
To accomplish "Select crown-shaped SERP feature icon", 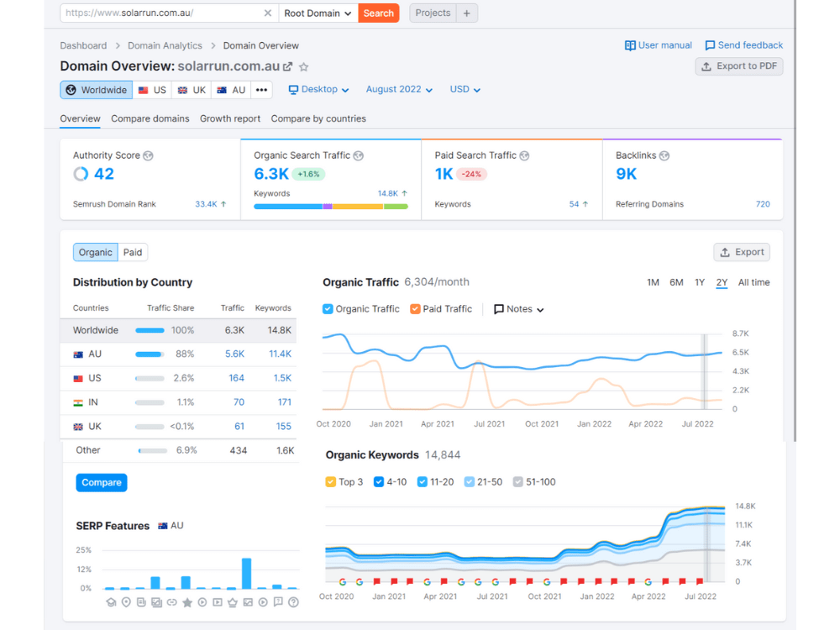I will pos(233,602).
